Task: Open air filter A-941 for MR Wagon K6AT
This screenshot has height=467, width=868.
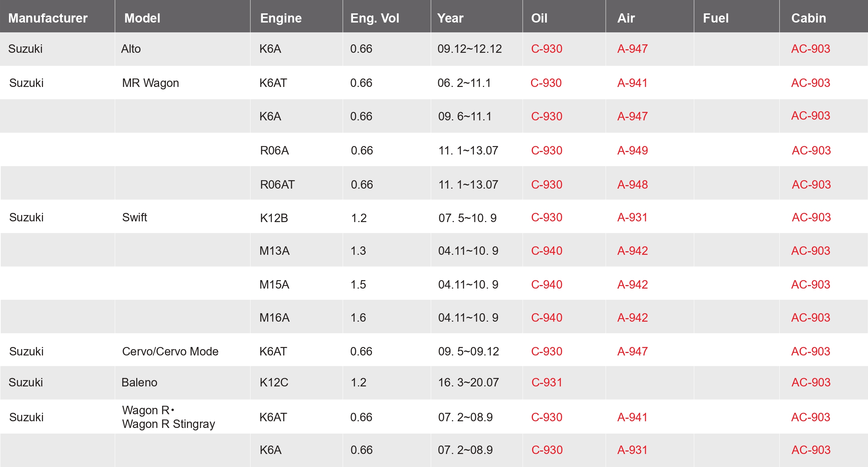Action: [x=633, y=83]
